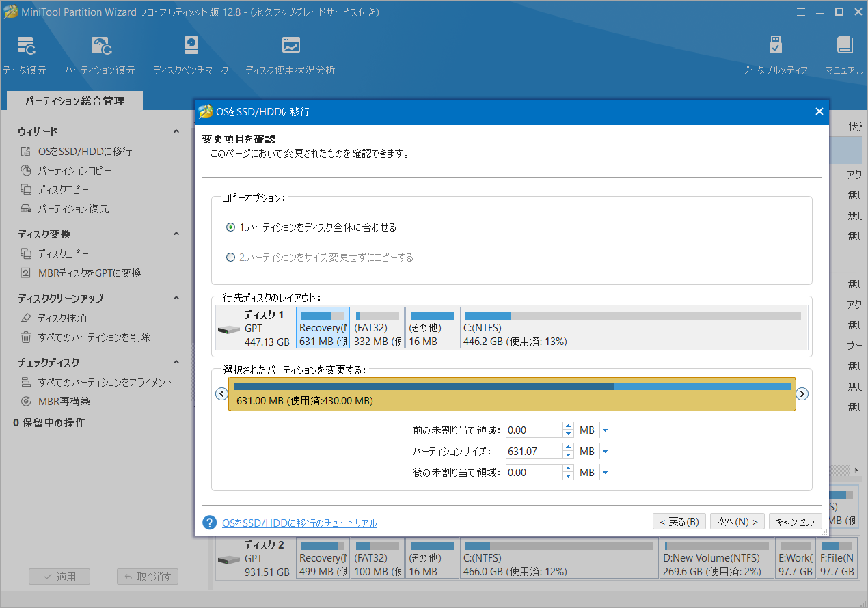Image resolution: width=868 pixels, height=608 pixels.
Task: Click the Disk 1 drive icon in the target layout
Action: (x=229, y=329)
